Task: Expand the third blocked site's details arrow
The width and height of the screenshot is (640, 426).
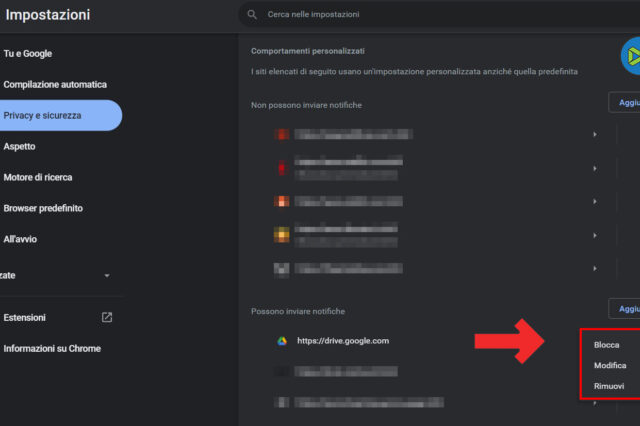Action: pyautogui.click(x=595, y=201)
